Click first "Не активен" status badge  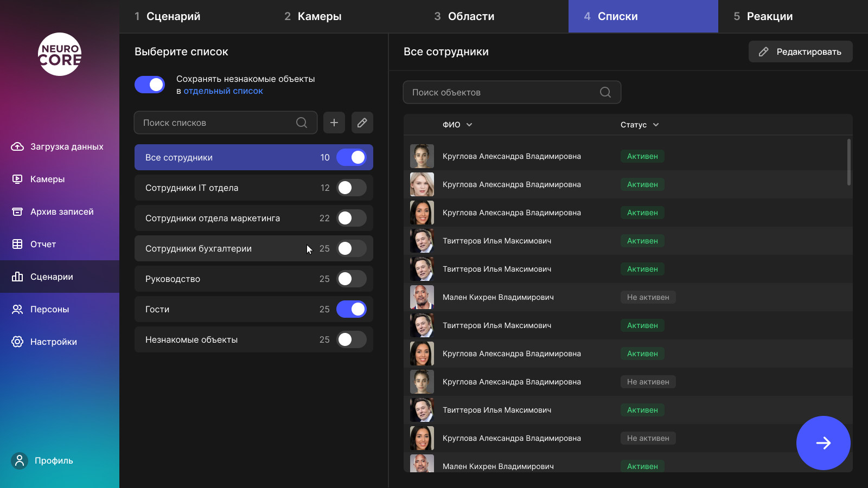click(x=648, y=297)
